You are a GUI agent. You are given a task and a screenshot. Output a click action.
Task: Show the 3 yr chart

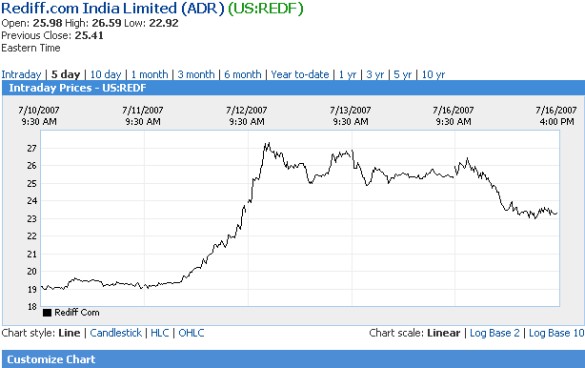(375, 74)
